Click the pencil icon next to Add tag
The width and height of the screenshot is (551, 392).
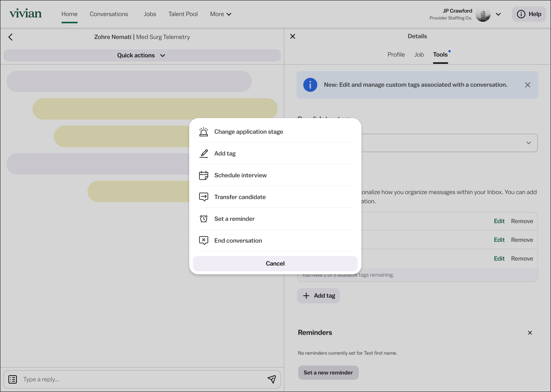click(x=204, y=154)
